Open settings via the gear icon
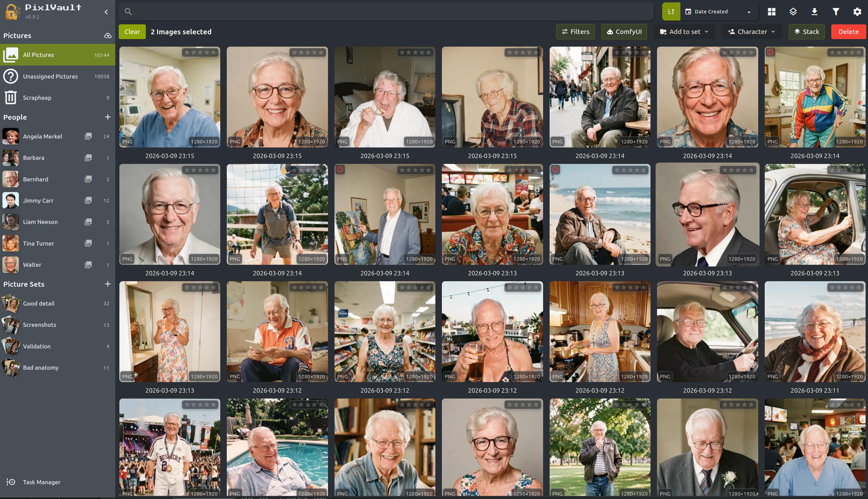Screen dimensions: 868x499 857,12
